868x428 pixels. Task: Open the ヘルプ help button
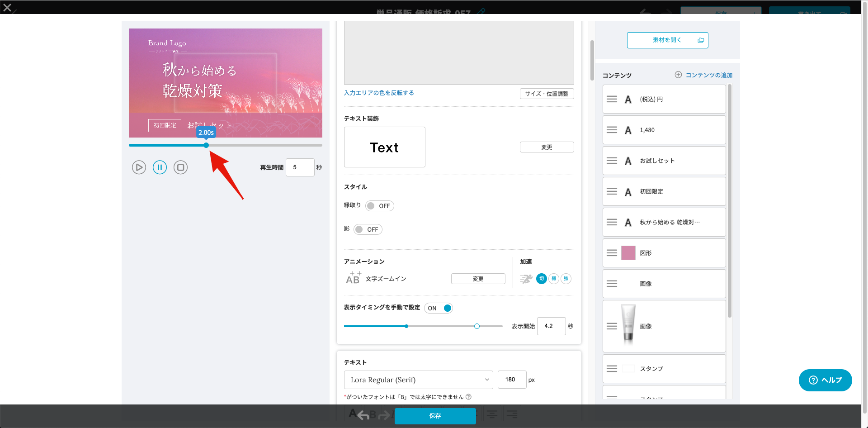tap(825, 380)
